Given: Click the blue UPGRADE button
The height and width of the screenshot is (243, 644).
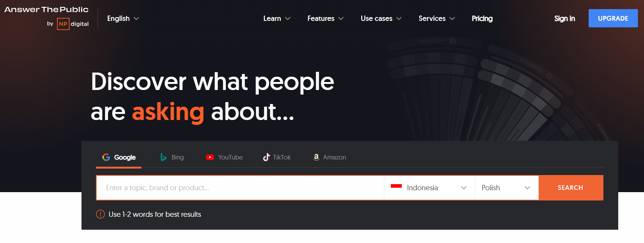Looking at the screenshot, I should coord(613,18).
